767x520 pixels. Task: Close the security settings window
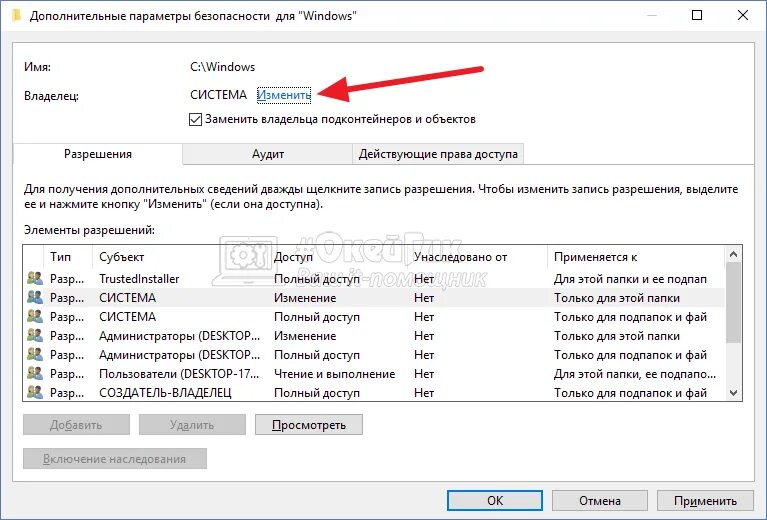click(x=743, y=15)
